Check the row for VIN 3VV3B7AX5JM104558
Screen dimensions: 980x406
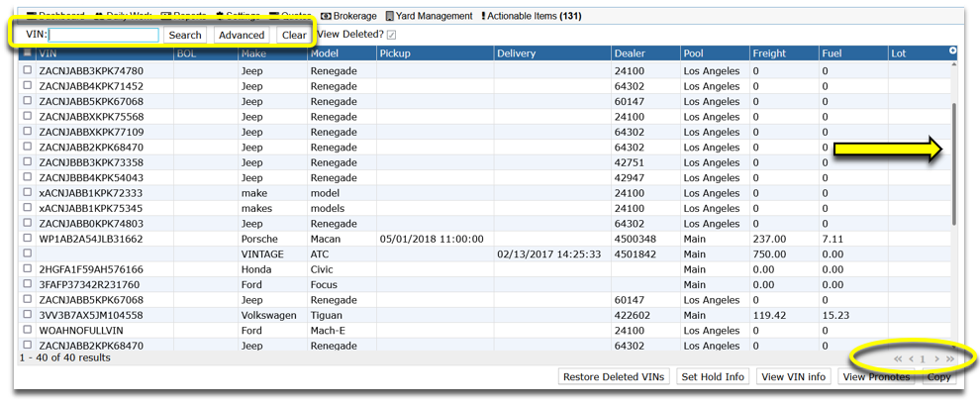tap(27, 315)
